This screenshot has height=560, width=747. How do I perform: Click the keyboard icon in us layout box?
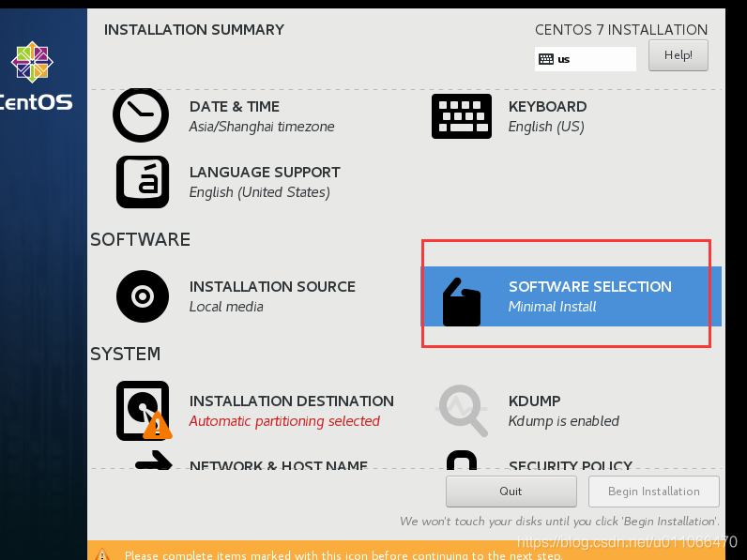(x=546, y=59)
